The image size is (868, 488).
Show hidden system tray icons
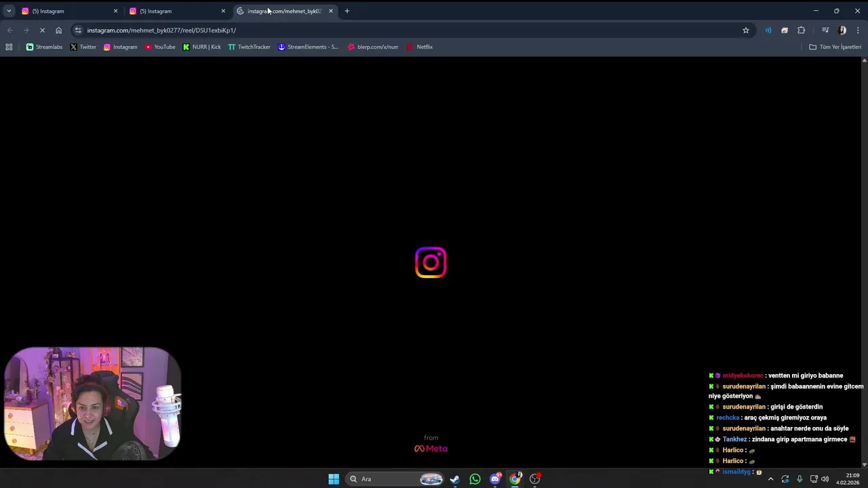click(x=770, y=479)
